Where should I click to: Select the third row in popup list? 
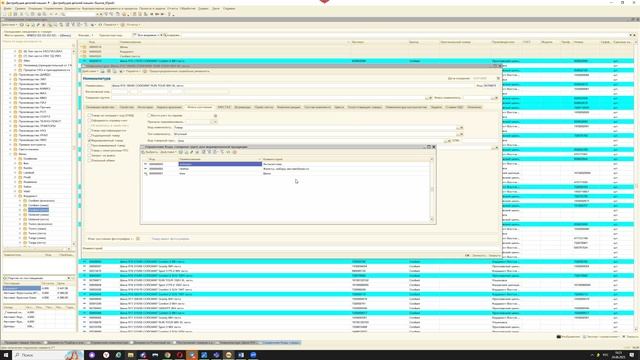point(286,173)
